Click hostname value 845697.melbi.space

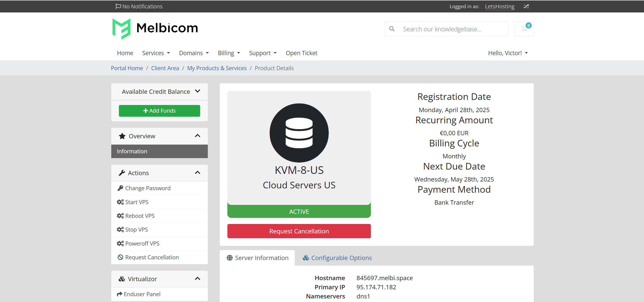point(385,278)
